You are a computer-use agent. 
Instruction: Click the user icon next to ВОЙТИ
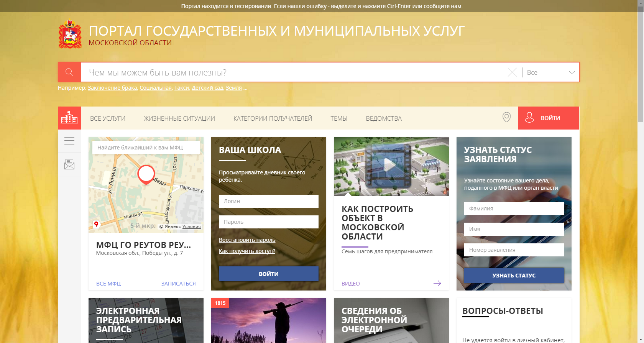529,117
